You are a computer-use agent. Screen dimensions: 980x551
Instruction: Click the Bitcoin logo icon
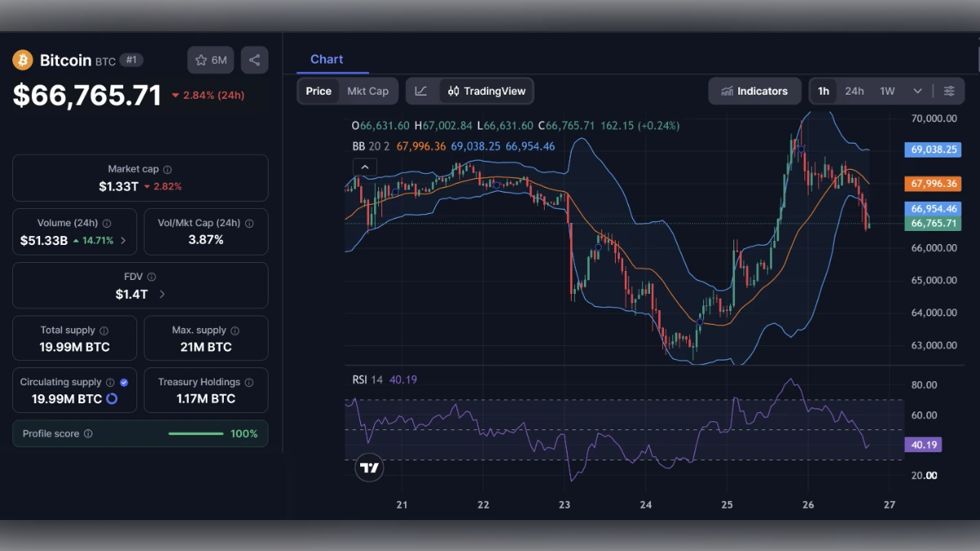[x=24, y=60]
